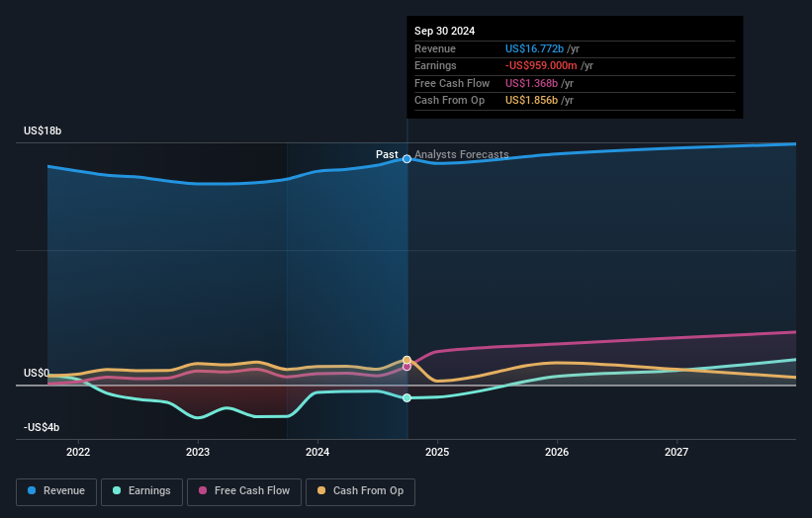The image size is (812, 518).
Task: Click the 2027 x-axis label
Action: click(677, 453)
